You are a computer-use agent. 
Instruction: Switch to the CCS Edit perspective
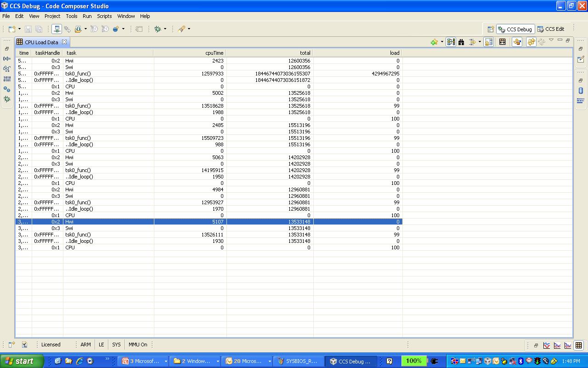(x=551, y=29)
